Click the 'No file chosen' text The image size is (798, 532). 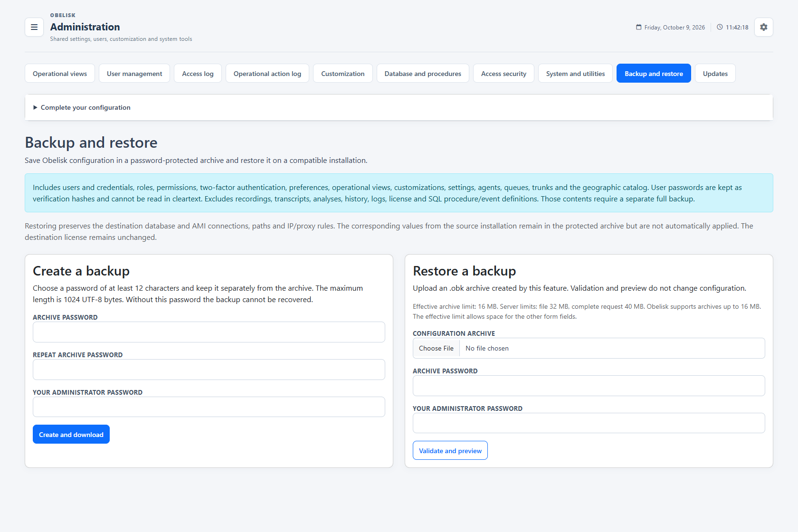[x=487, y=348]
